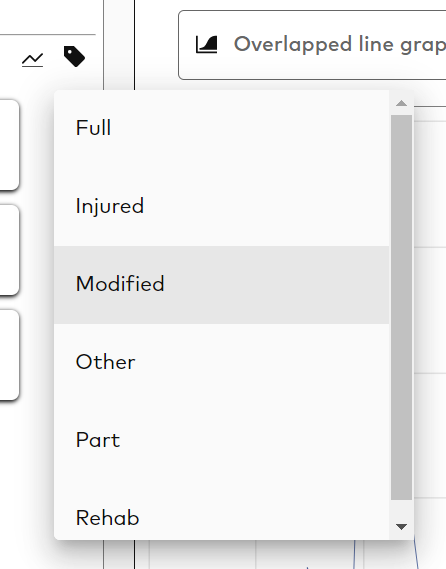Choose Injured from the dropdown list

(221, 207)
